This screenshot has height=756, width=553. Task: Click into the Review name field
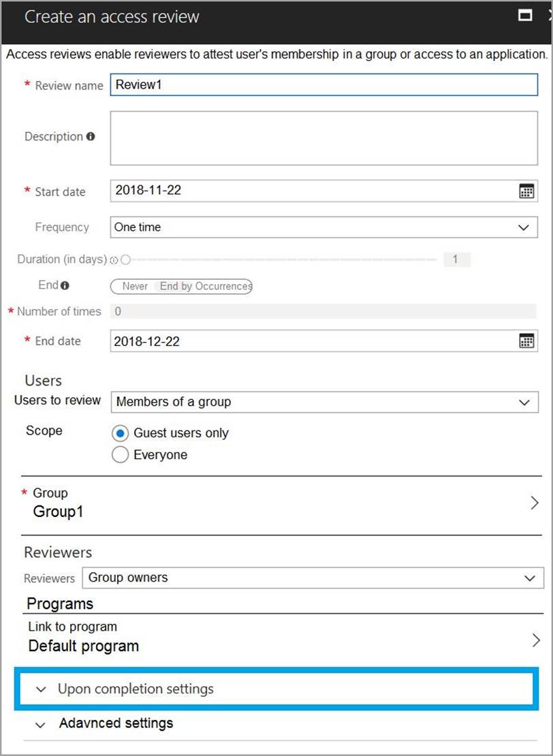323,85
